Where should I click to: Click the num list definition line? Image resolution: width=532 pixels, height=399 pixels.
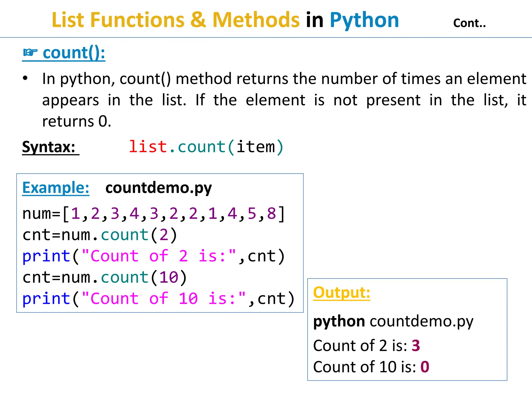(x=154, y=214)
